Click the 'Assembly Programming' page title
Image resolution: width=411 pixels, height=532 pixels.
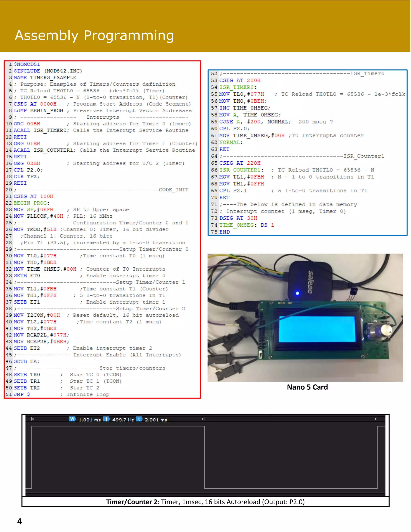[x=94, y=35]
